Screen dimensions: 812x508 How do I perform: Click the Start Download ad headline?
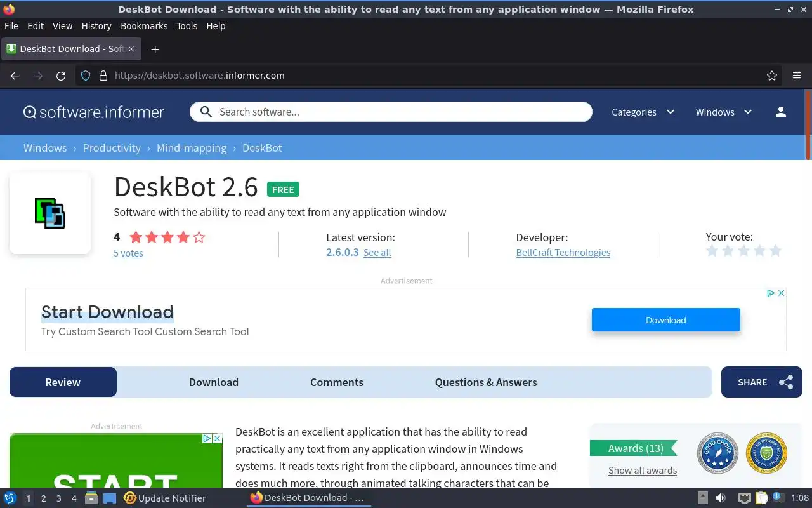pos(107,312)
